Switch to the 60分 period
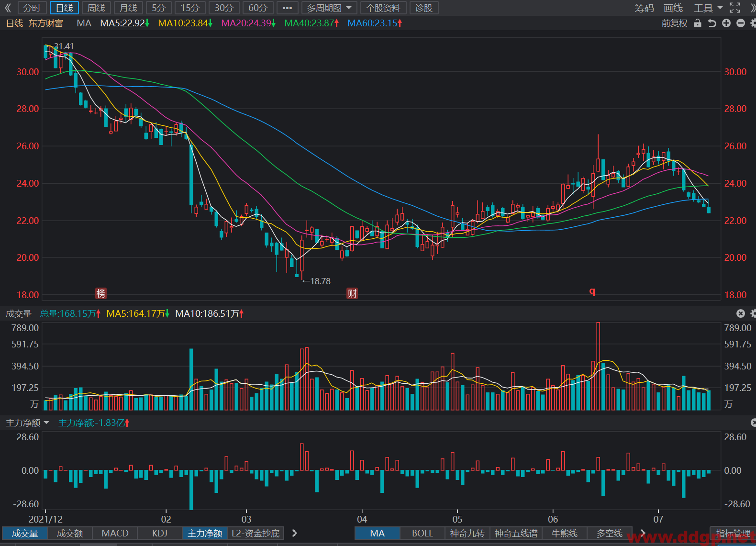 pyautogui.click(x=258, y=8)
